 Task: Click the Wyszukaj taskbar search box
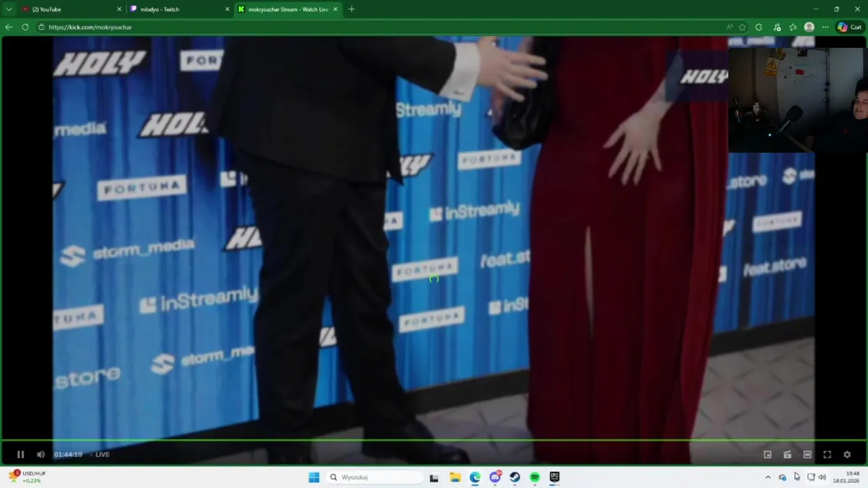(374, 477)
